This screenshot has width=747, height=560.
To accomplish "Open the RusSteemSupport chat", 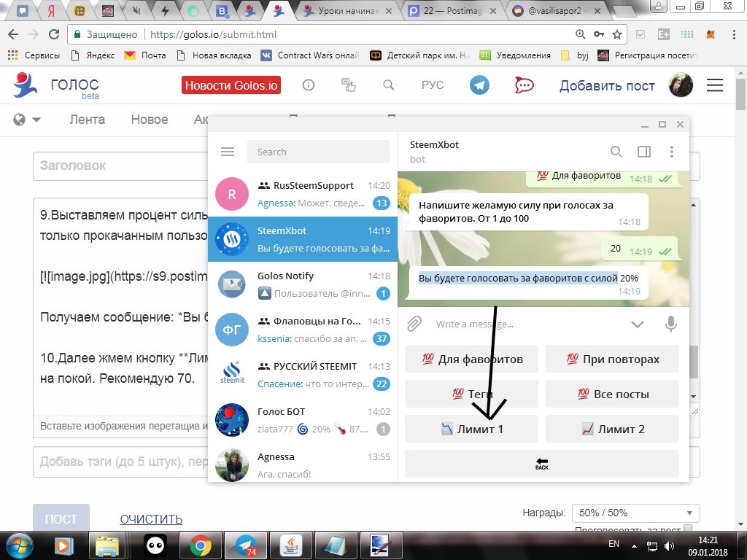I will (303, 194).
